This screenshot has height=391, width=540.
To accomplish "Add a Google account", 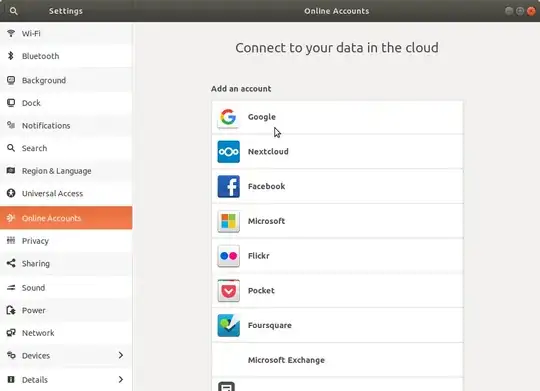I will [338, 117].
